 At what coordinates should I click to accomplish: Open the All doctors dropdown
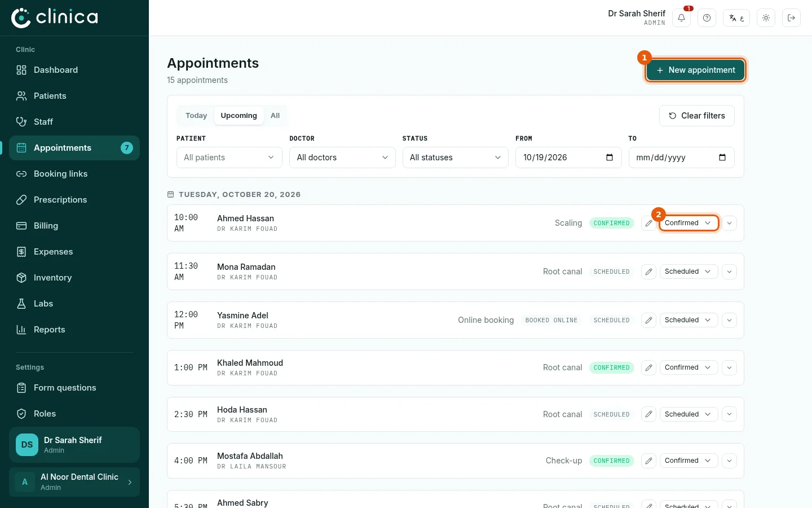pyautogui.click(x=342, y=157)
